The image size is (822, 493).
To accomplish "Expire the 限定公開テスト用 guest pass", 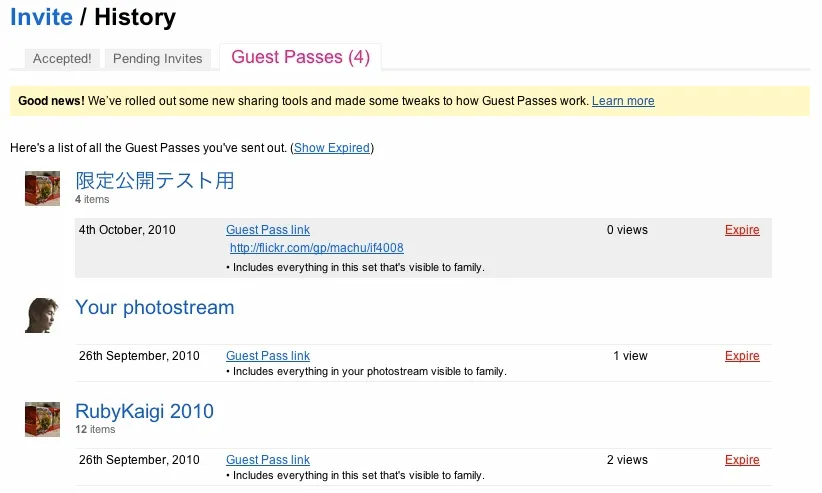I will [x=742, y=230].
